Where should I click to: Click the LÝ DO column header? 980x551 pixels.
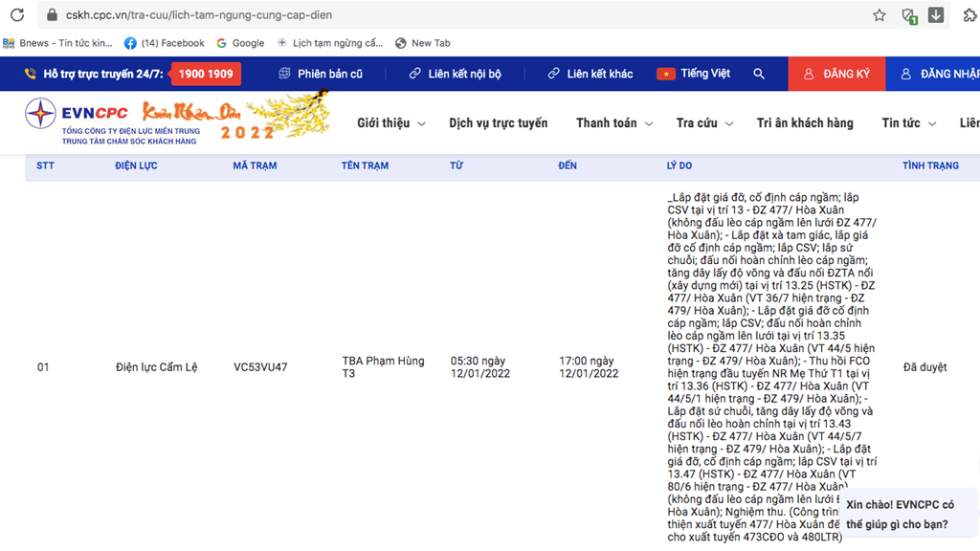679,165
